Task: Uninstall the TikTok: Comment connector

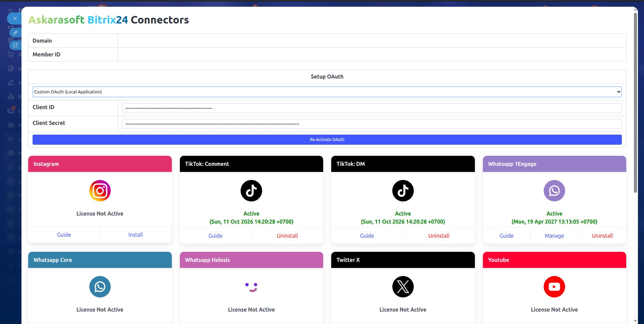Action: pos(287,236)
